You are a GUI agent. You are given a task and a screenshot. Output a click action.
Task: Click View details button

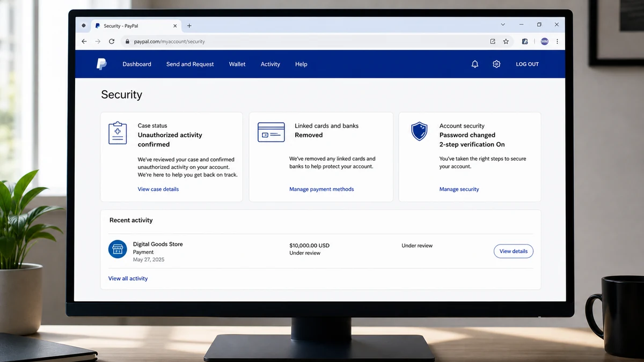(x=513, y=251)
